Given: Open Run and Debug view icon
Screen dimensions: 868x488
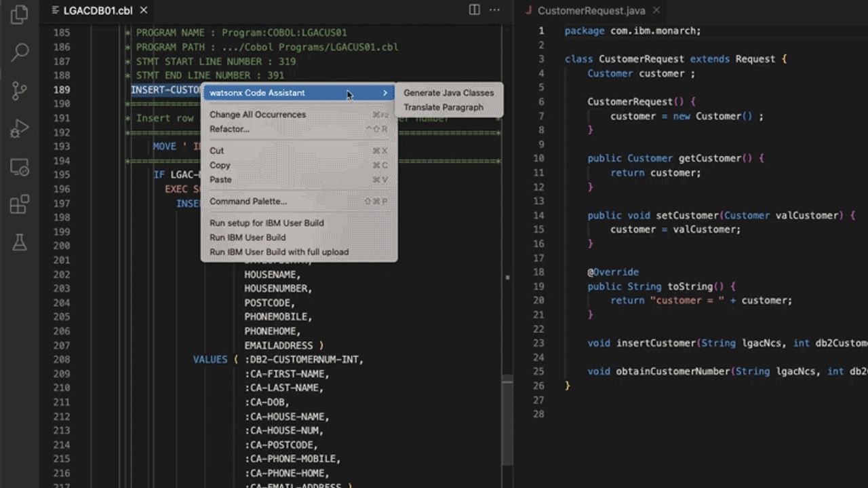Looking at the screenshot, I should [x=20, y=128].
